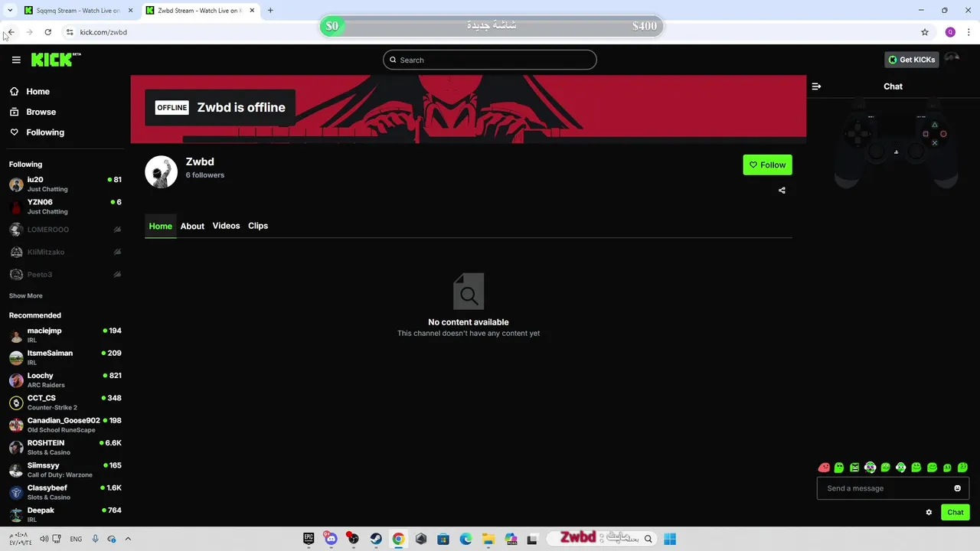This screenshot has width=980, height=551.
Task: Switch to Sqqmq Stream browser tab
Action: 77,11
